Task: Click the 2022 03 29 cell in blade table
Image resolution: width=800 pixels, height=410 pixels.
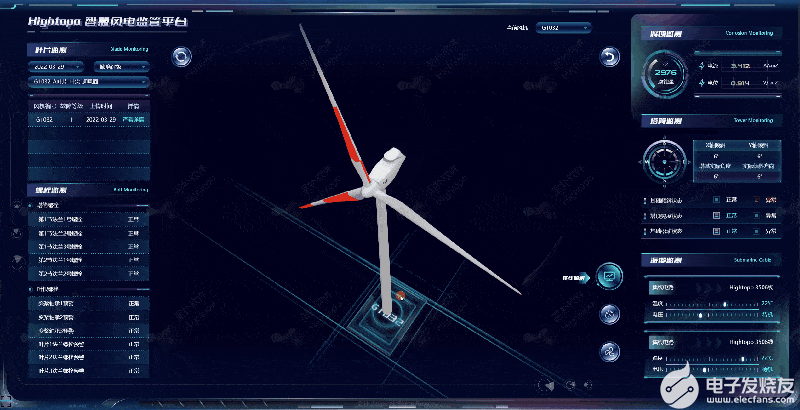Action: [101, 119]
